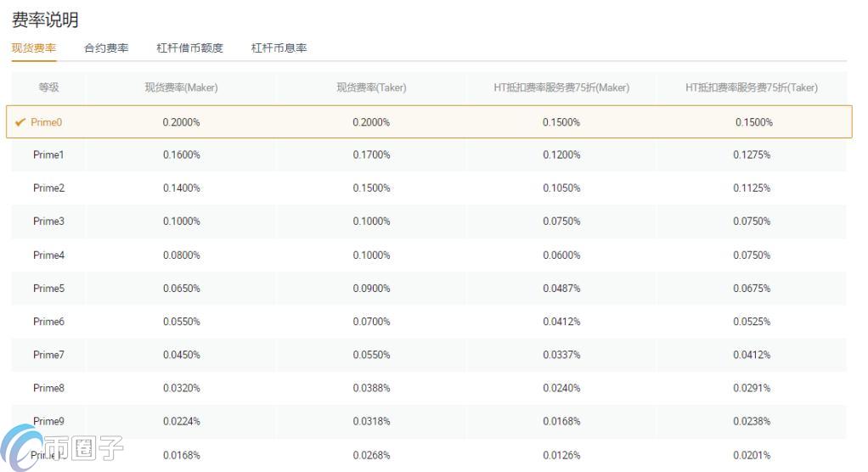
Task: Click Prime5 HT Maker fee 0.0487%
Action: [561, 289]
